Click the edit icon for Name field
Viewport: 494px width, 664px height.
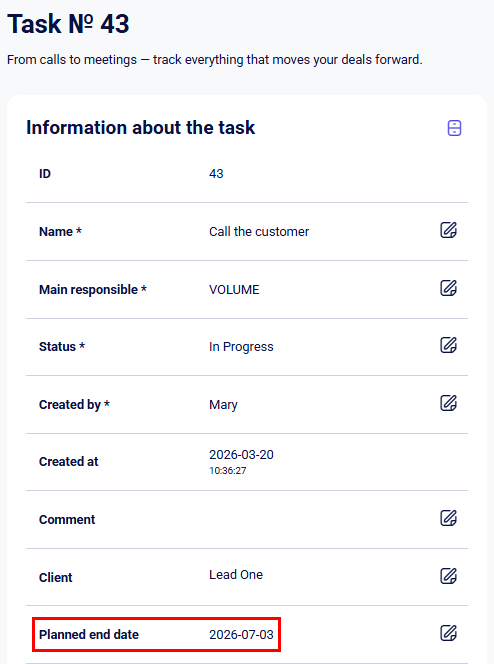click(448, 230)
